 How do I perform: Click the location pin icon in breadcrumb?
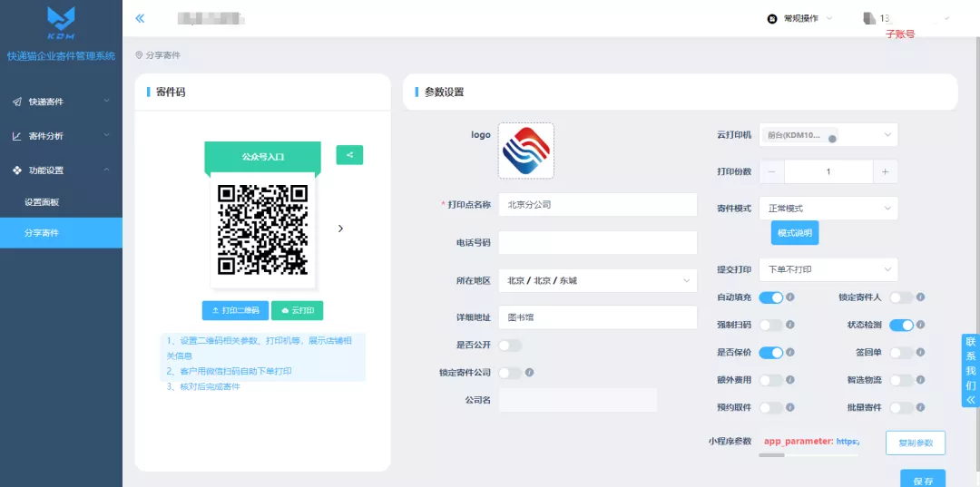coord(139,55)
